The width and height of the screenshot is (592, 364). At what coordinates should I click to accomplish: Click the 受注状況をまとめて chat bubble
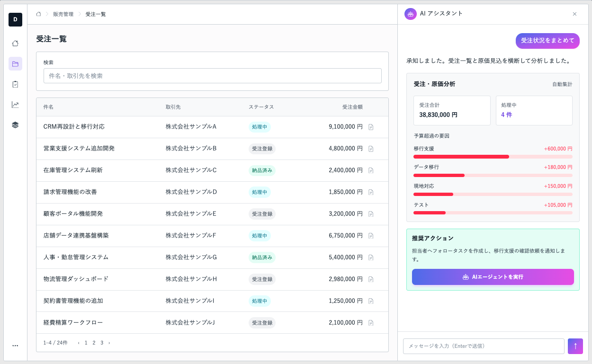click(547, 41)
